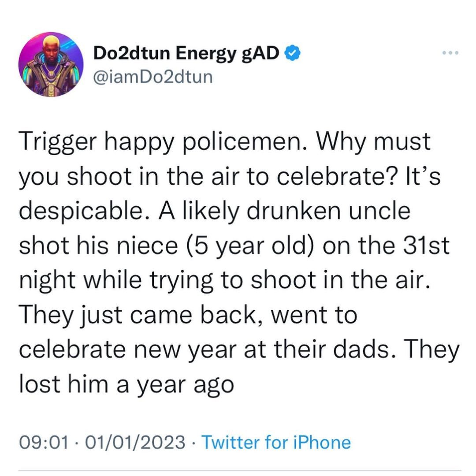The image size is (476, 476).
Task: Expand options with the ellipsis icon
Action: click(450, 52)
